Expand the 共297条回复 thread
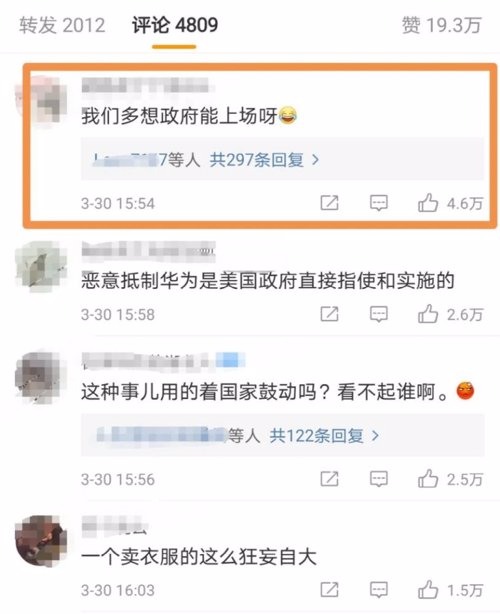This screenshot has width=500, height=614. pos(264,160)
